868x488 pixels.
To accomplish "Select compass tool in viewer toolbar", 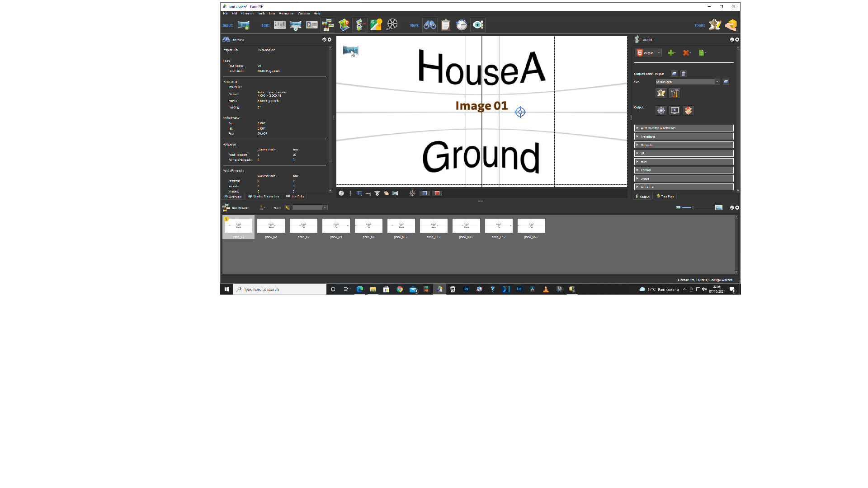I will 341,193.
